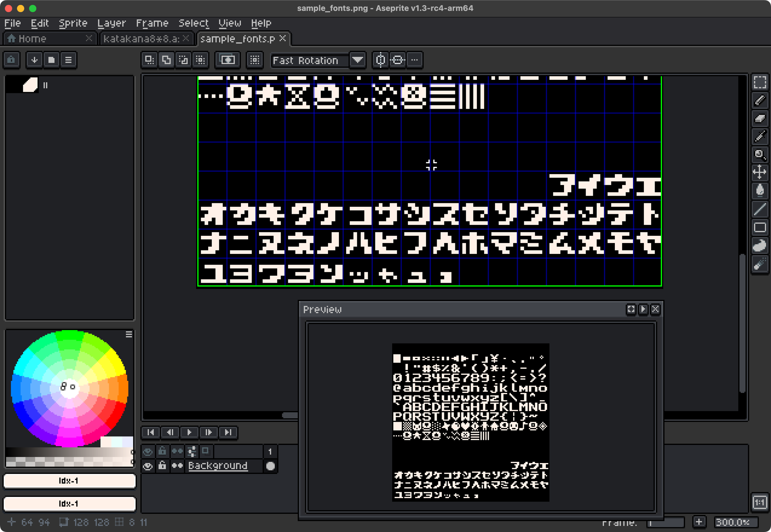The height and width of the screenshot is (532, 771).
Task: Choose Intersect selection mode
Action: pyautogui.click(x=200, y=60)
